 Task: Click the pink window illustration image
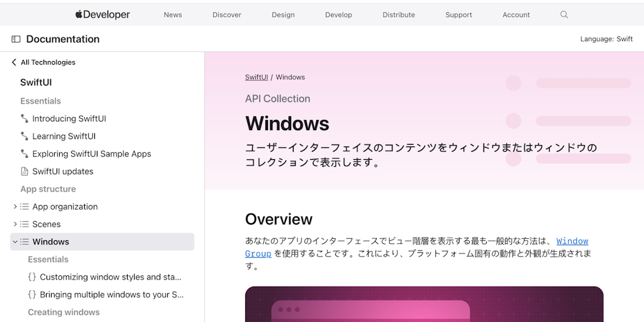point(424,304)
